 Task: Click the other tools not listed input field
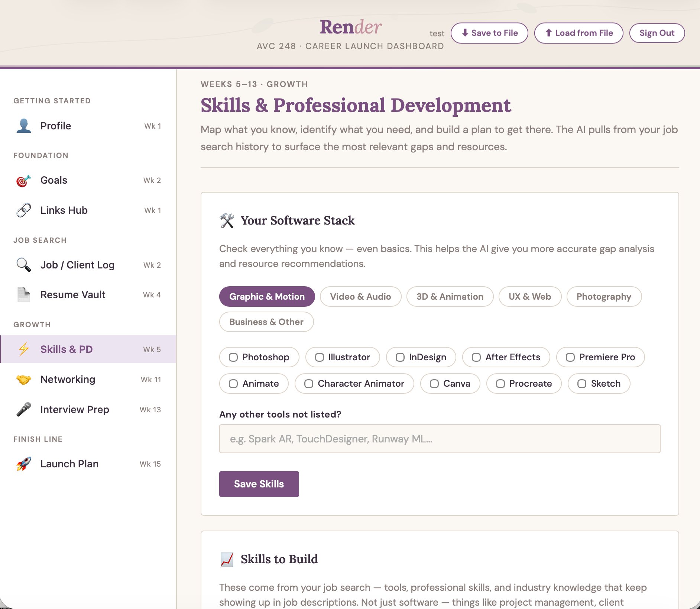(440, 439)
